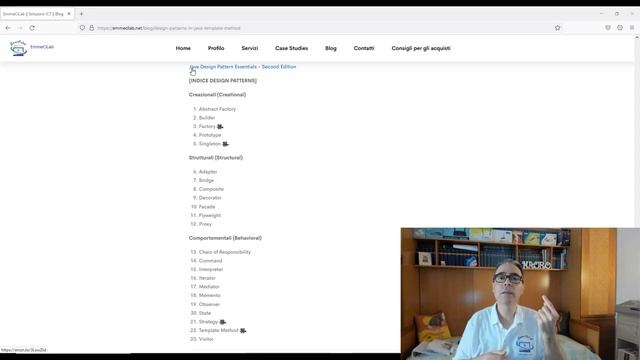Viewport: 640px width, 360px height.
Task: Bookmark this page with star icon
Action: pos(558,28)
